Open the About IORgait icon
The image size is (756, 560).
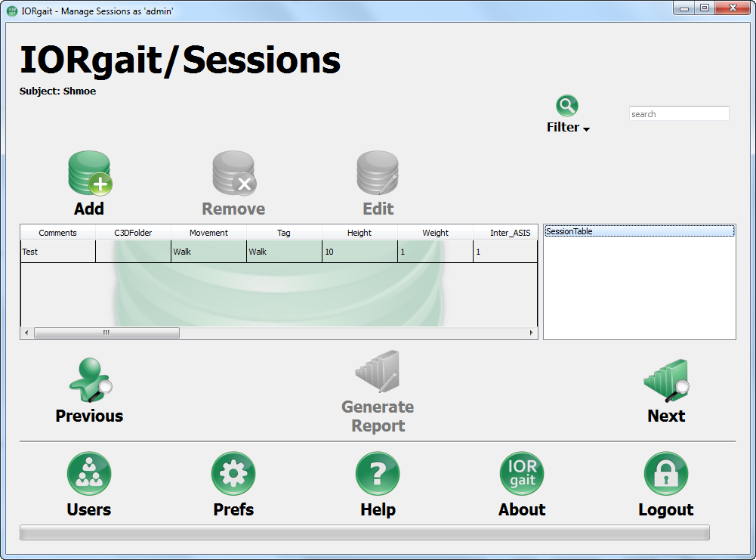522,474
